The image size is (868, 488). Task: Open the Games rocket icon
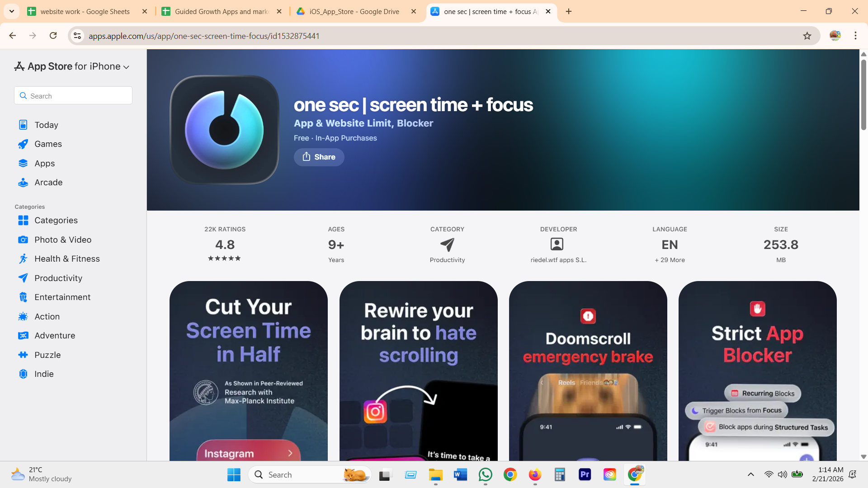[23, 144]
